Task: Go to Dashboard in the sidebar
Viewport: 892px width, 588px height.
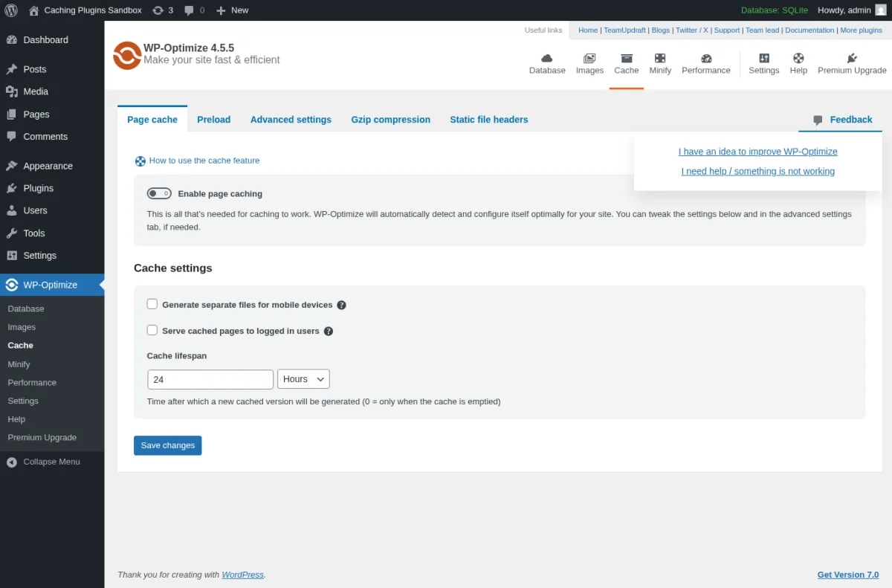Action: (x=52, y=40)
